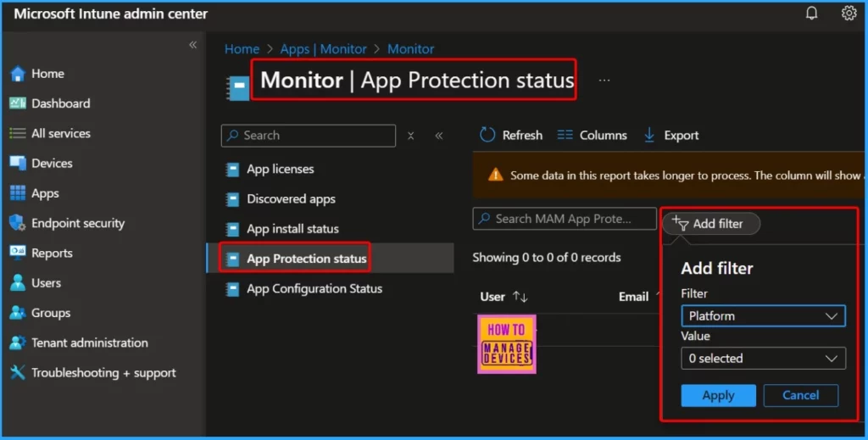Follow the Home breadcrumb link

point(242,48)
